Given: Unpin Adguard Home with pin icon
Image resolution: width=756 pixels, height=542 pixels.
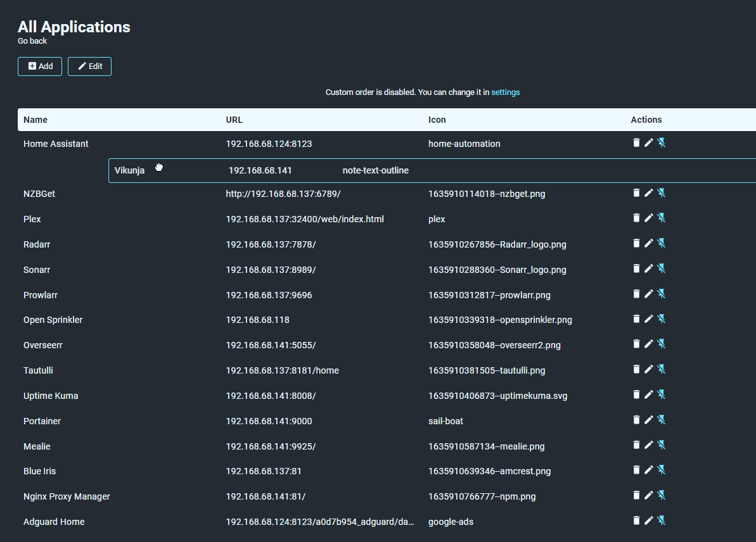Looking at the screenshot, I should (662, 521).
